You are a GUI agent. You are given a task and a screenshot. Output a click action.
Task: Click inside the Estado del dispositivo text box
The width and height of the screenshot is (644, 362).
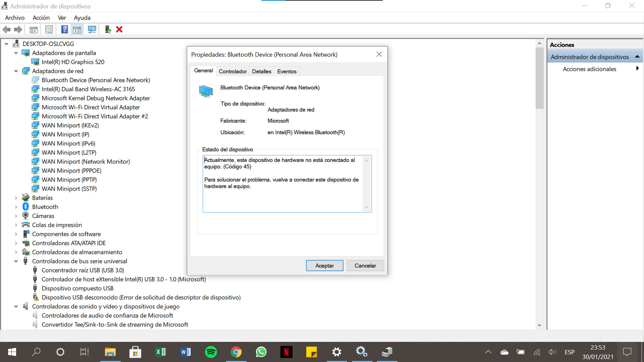[282, 198]
